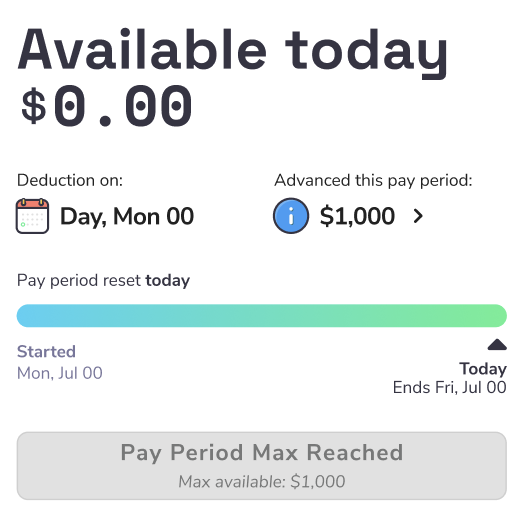Expand advanced amount with chevron arrow
Screen dimensions: 528x524
[418, 216]
